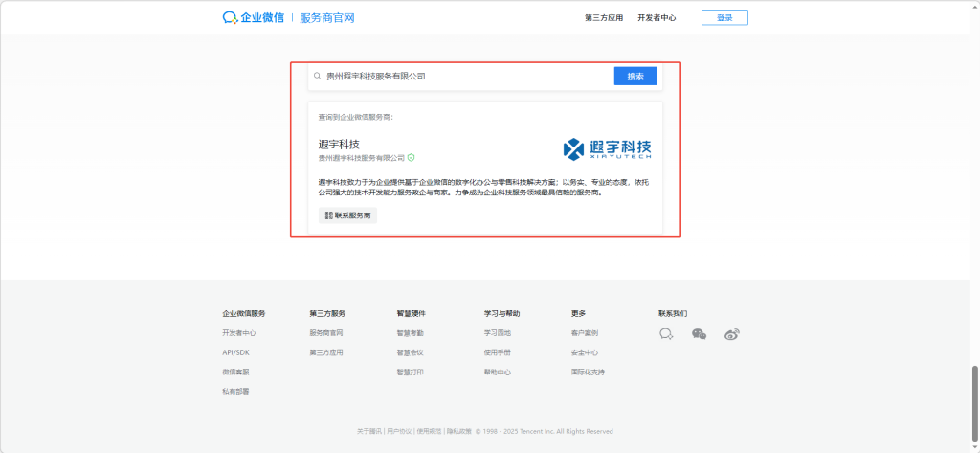Click the 联系服务商 contact button
The image size is (980, 453).
click(347, 215)
